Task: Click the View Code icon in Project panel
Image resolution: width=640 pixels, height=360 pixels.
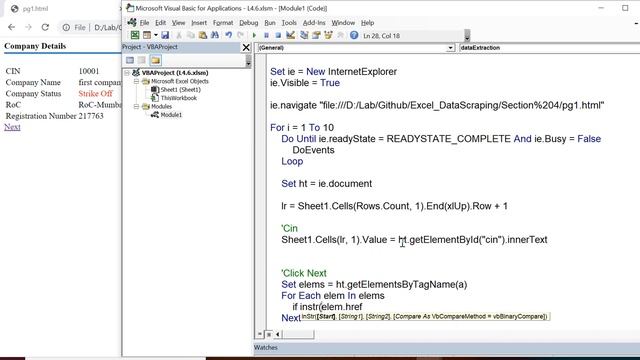Action: [130, 60]
